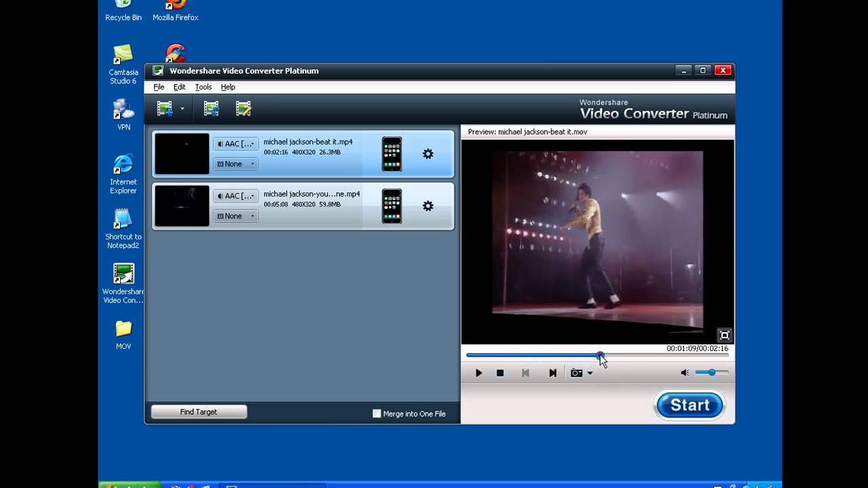The height and width of the screenshot is (488, 868).
Task: Open the Edit menu
Action: [179, 87]
